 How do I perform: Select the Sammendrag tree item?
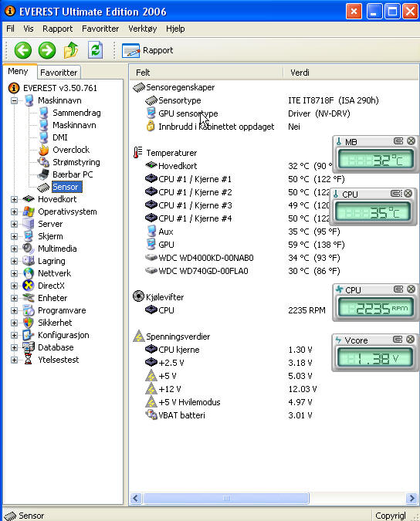76,113
